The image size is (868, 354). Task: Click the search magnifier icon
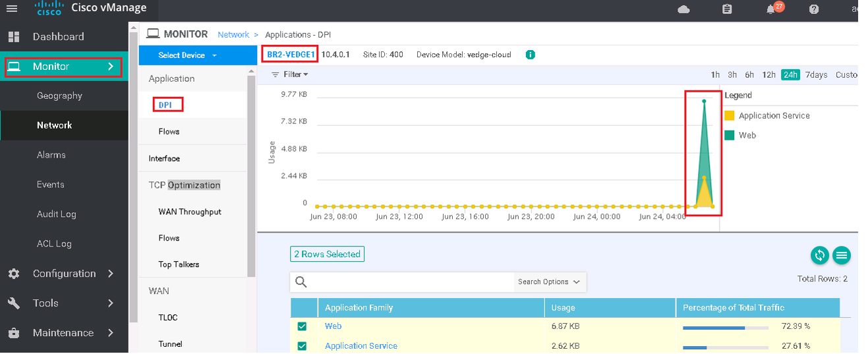tap(301, 282)
